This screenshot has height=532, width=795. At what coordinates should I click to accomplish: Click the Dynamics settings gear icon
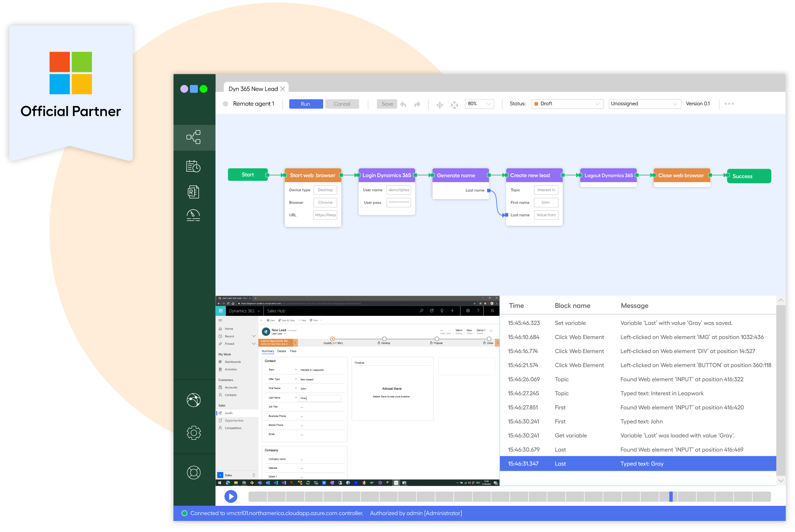coord(468,311)
